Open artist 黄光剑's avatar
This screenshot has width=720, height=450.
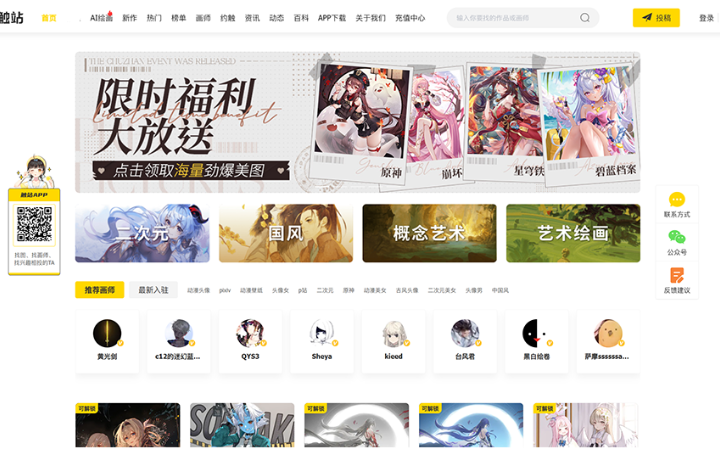click(x=106, y=333)
